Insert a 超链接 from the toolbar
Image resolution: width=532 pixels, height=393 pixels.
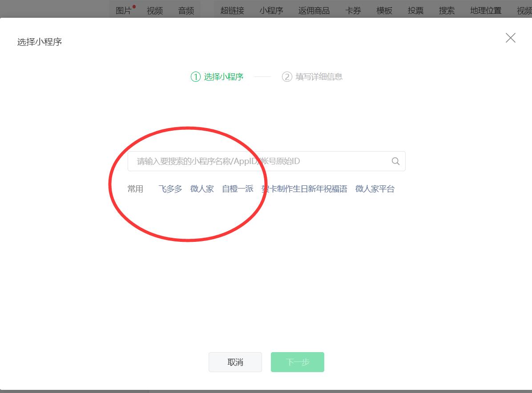click(x=232, y=11)
